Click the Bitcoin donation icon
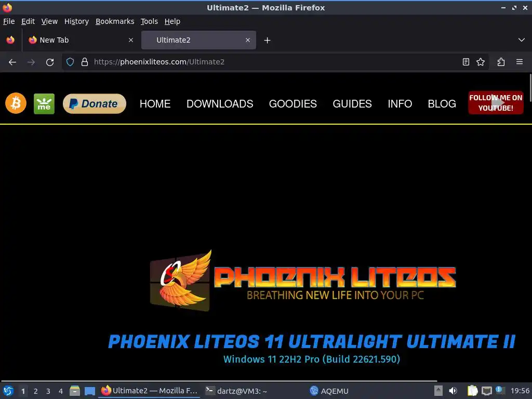 tap(16, 103)
